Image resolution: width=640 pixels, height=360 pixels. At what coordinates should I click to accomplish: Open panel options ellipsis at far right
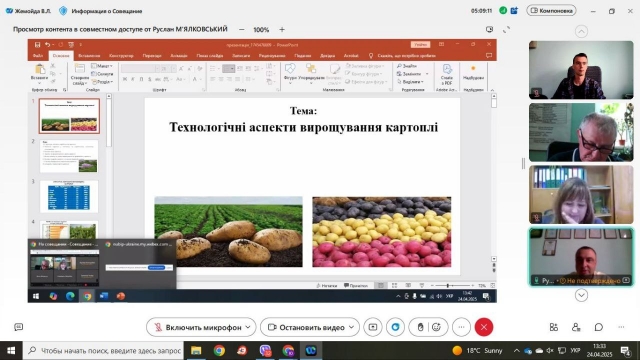tap(621, 327)
